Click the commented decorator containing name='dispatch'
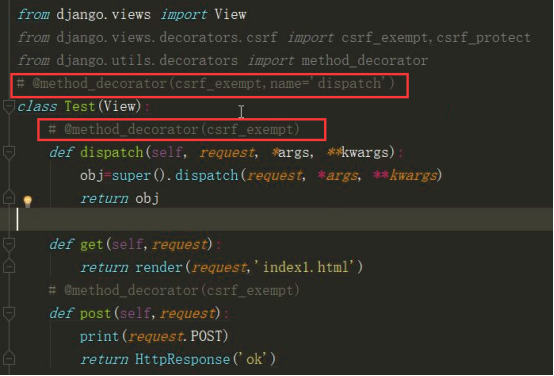Viewport: 554px width, 376px height. click(x=206, y=84)
